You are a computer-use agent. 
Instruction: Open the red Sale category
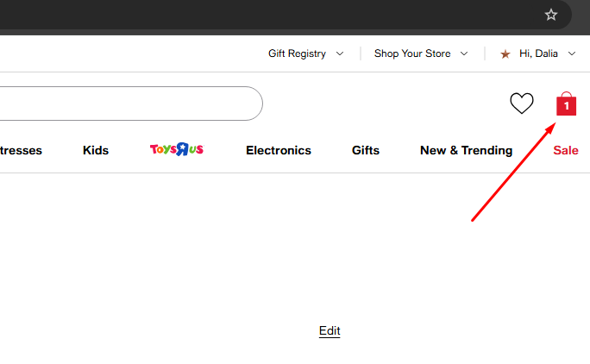point(566,150)
